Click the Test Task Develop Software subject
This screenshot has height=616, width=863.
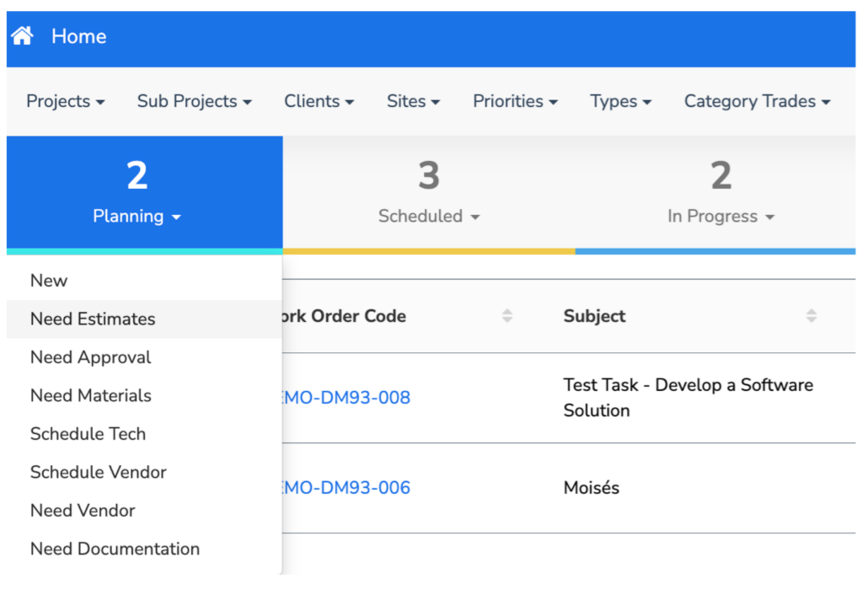pyautogui.click(x=688, y=398)
